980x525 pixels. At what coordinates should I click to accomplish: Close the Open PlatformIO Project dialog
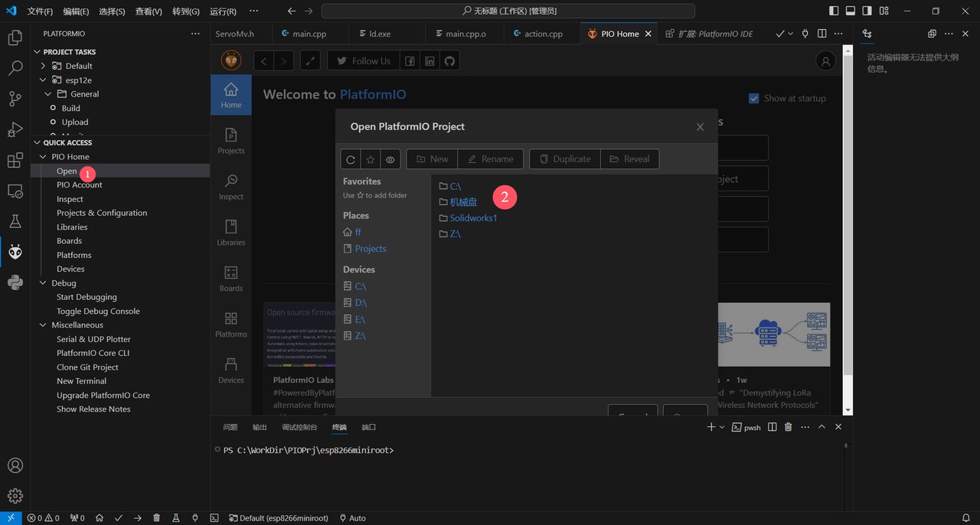tap(700, 127)
